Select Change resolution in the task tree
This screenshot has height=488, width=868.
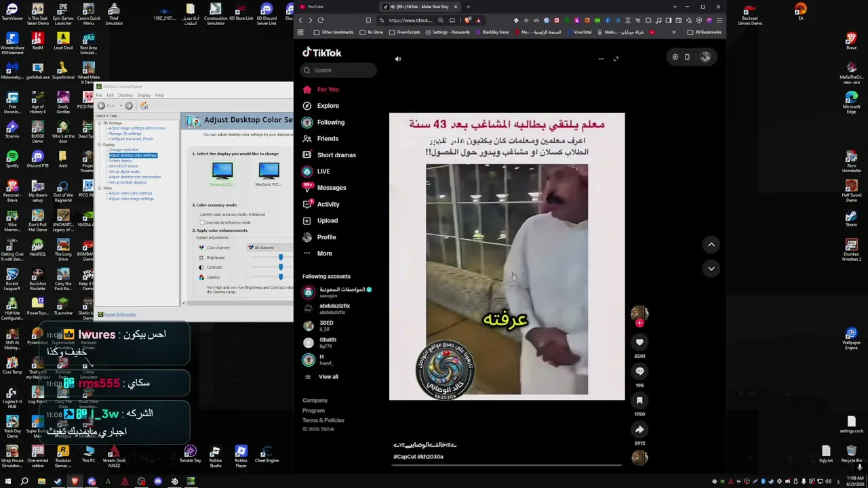pyautogui.click(x=124, y=150)
